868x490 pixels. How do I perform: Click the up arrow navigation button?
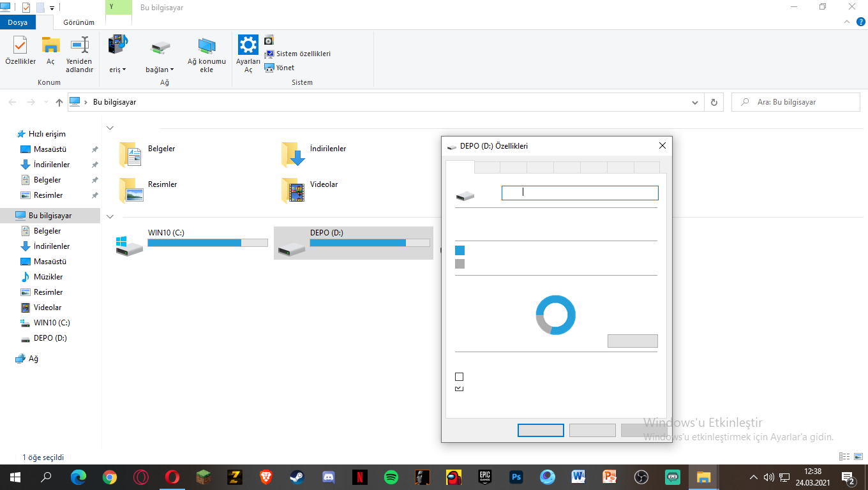59,102
